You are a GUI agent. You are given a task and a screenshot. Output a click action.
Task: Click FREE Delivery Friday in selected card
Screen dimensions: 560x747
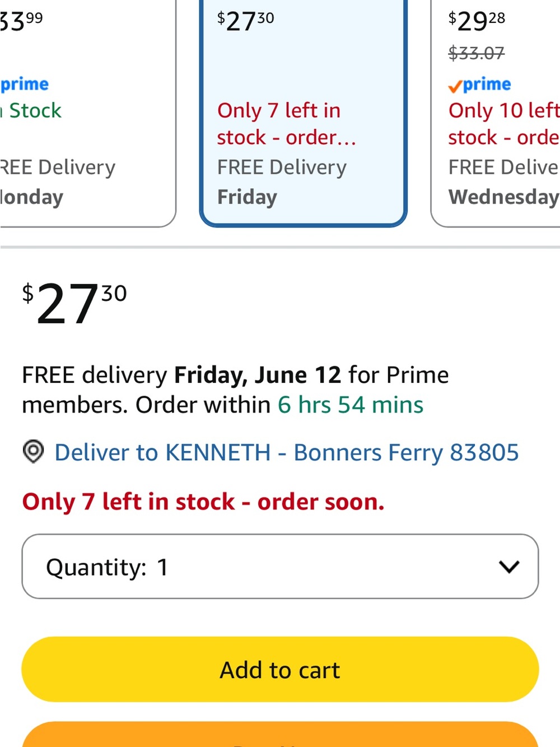coord(282,182)
